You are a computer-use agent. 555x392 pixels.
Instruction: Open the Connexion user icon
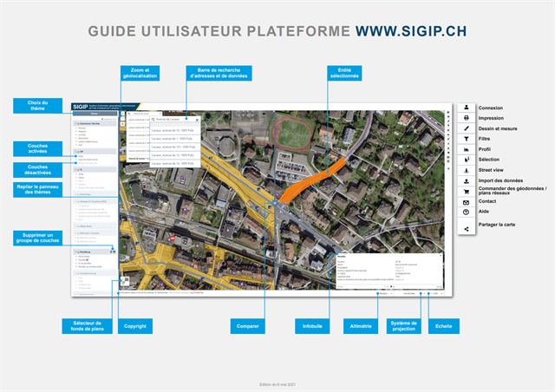pos(467,107)
